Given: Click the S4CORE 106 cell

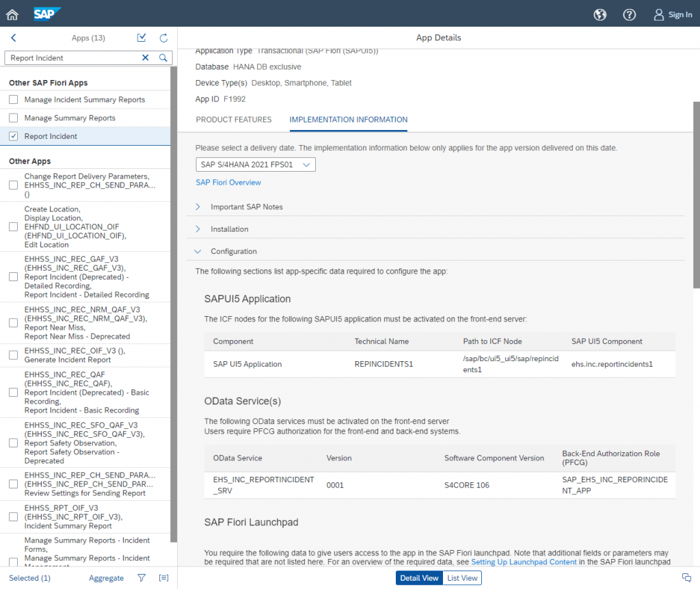Looking at the screenshot, I should [466, 485].
